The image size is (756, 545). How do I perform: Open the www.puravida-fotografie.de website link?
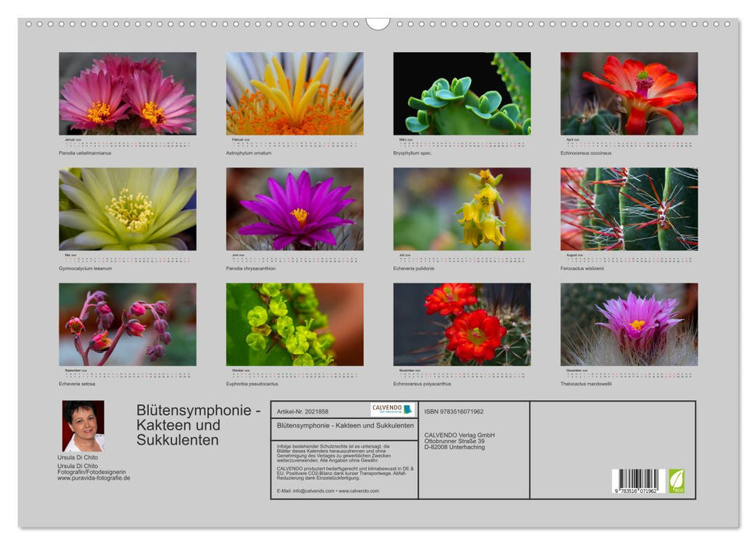93,478
